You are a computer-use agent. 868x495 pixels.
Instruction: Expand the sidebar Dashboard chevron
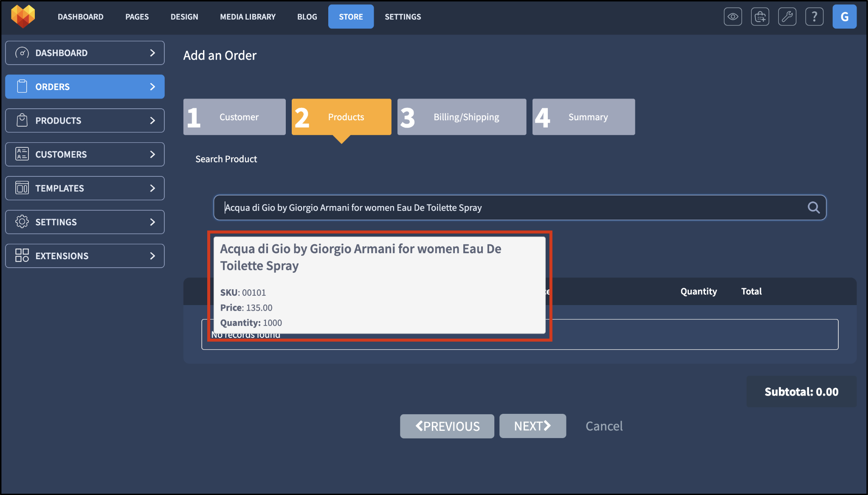[x=152, y=53]
